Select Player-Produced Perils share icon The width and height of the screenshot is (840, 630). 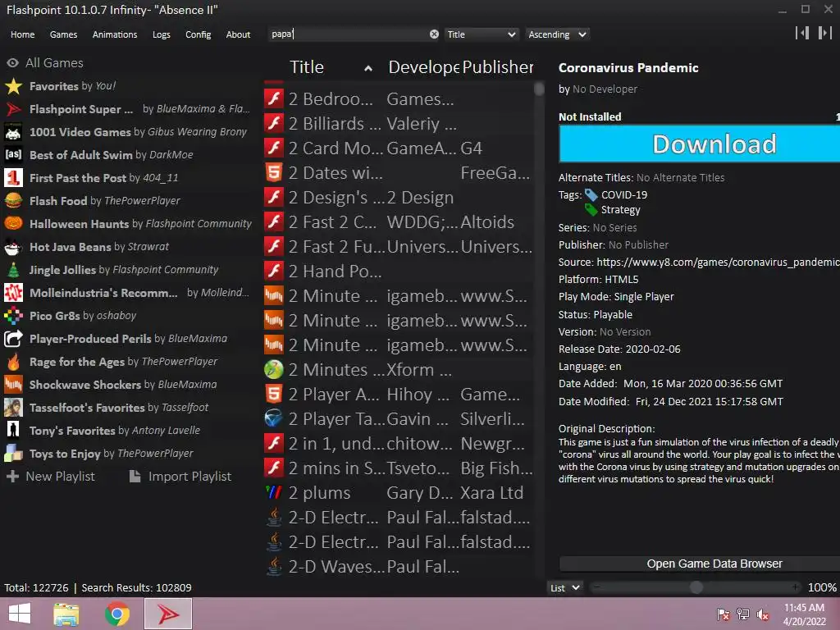pyautogui.click(x=13, y=339)
